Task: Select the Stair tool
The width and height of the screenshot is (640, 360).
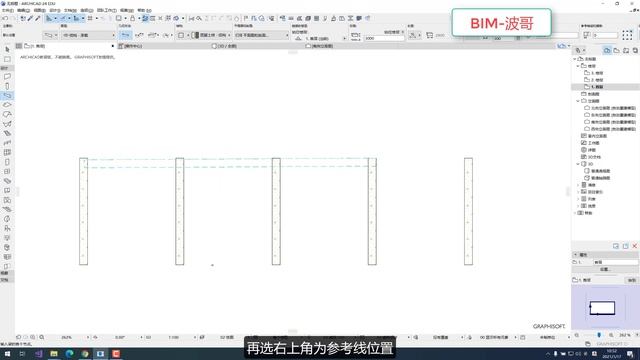Action: [x=7, y=133]
